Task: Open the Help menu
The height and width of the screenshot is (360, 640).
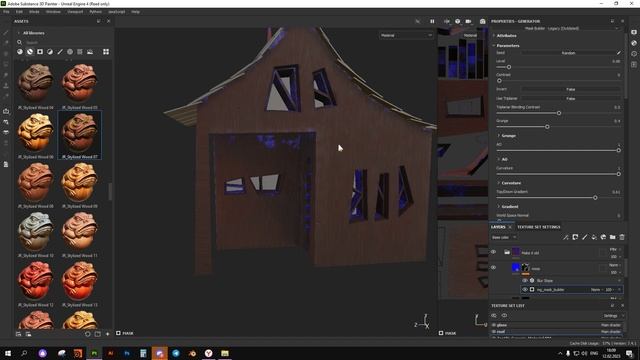Action: 136,12
